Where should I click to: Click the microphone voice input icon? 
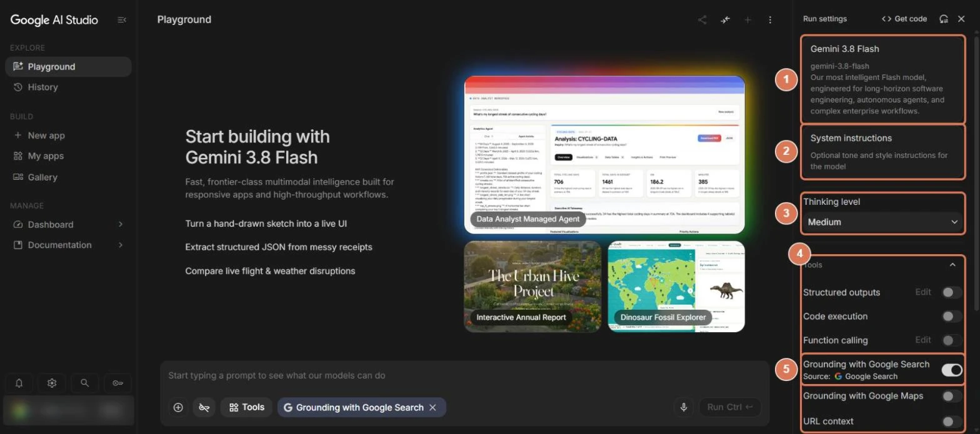684,407
